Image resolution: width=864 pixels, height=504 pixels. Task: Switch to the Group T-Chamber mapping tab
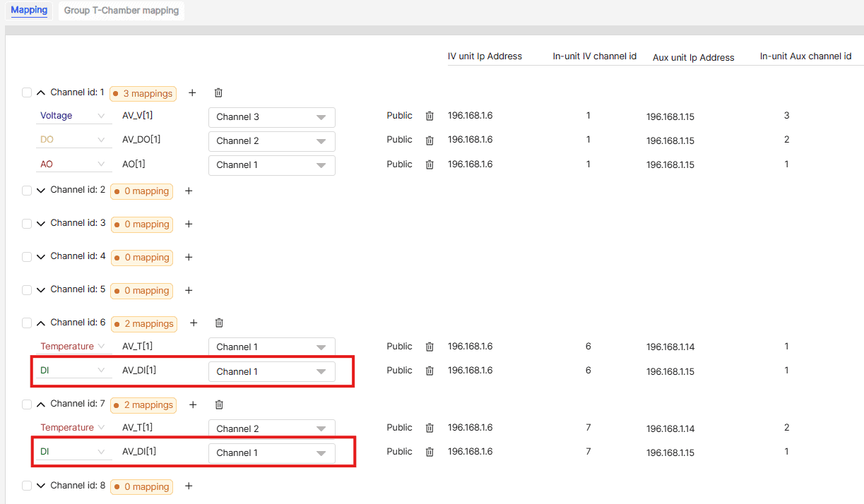pyautogui.click(x=121, y=11)
